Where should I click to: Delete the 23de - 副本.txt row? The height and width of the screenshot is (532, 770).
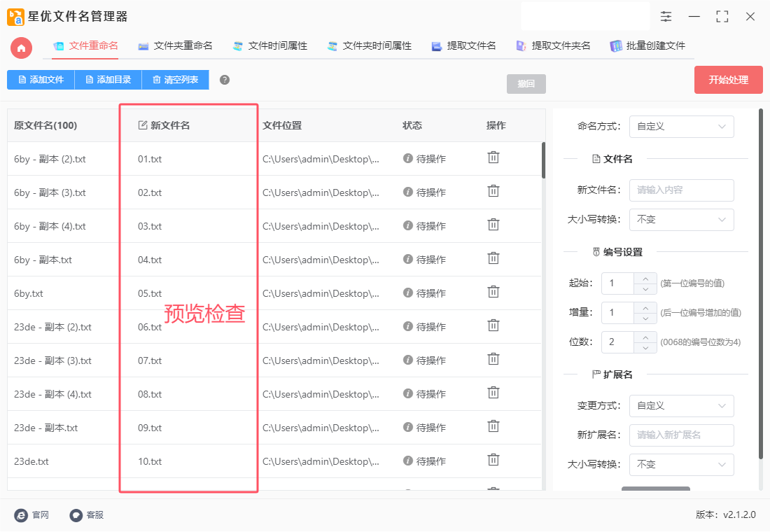pyautogui.click(x=493, y=427)
